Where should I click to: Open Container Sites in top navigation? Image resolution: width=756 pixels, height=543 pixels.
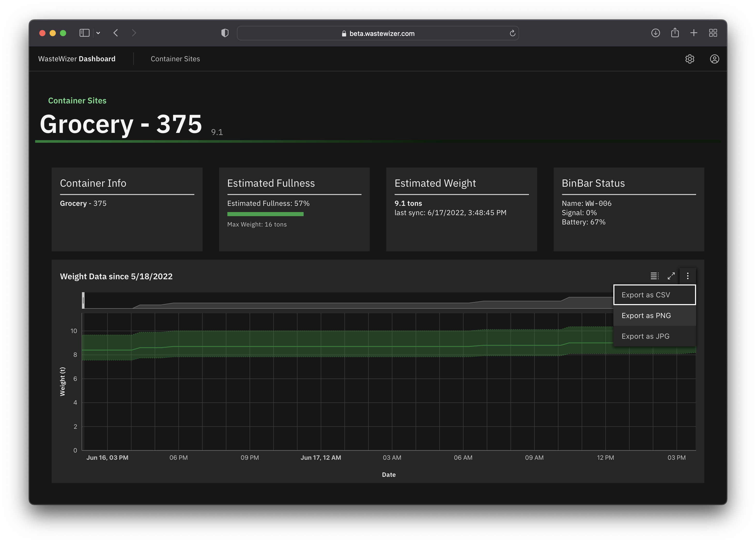pos(175,59)
